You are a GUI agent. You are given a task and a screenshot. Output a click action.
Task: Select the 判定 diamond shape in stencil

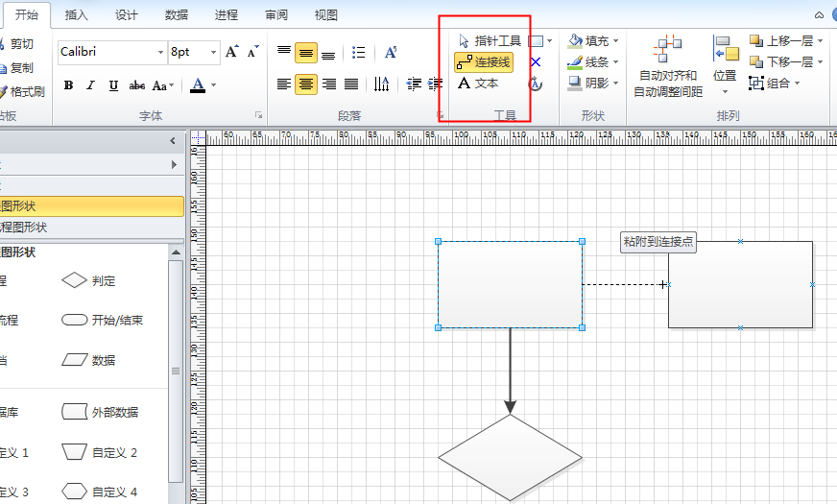tap(88, 281)
